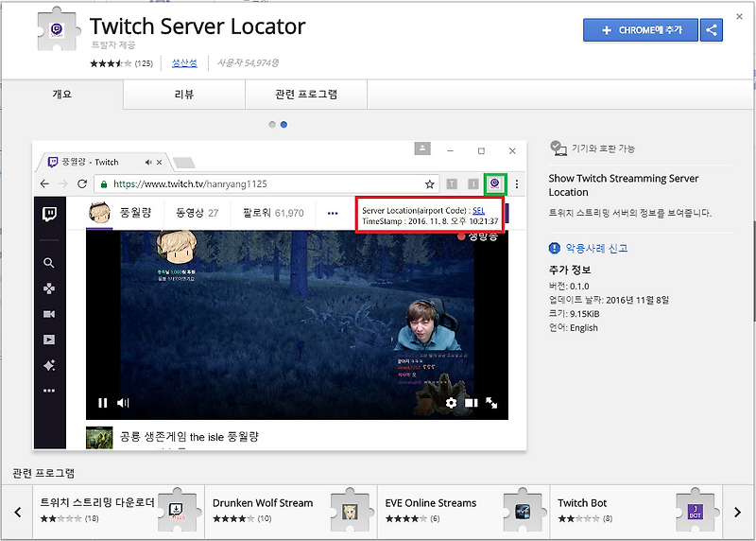Click the bookmark star in screenshot address bar
The image size is (756, 541).
pyautogui.click(x=430, y=183)
